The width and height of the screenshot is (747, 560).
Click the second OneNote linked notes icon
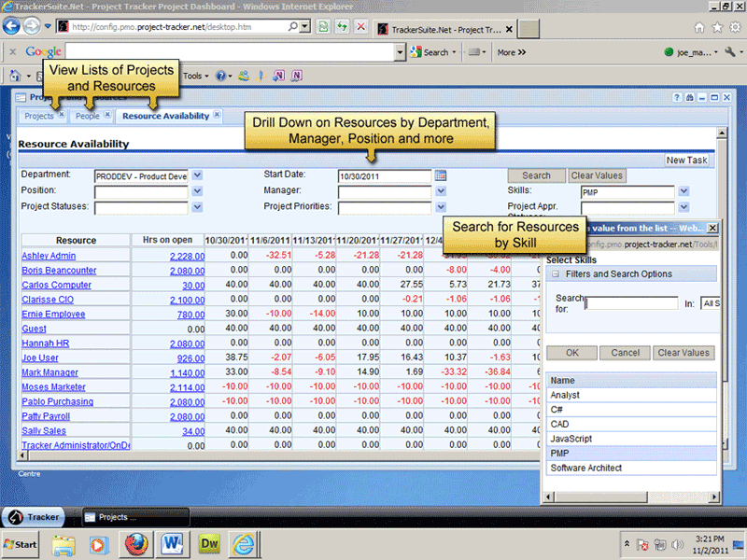296,76
